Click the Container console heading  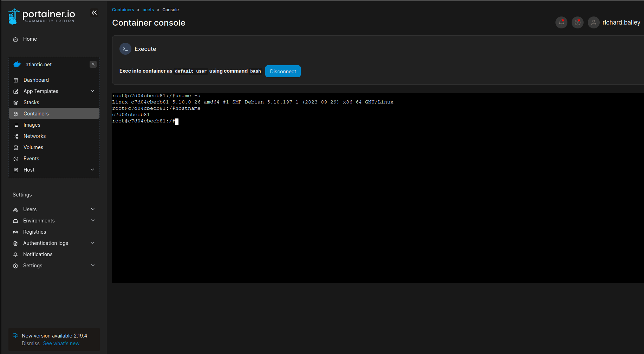point(149,23)
